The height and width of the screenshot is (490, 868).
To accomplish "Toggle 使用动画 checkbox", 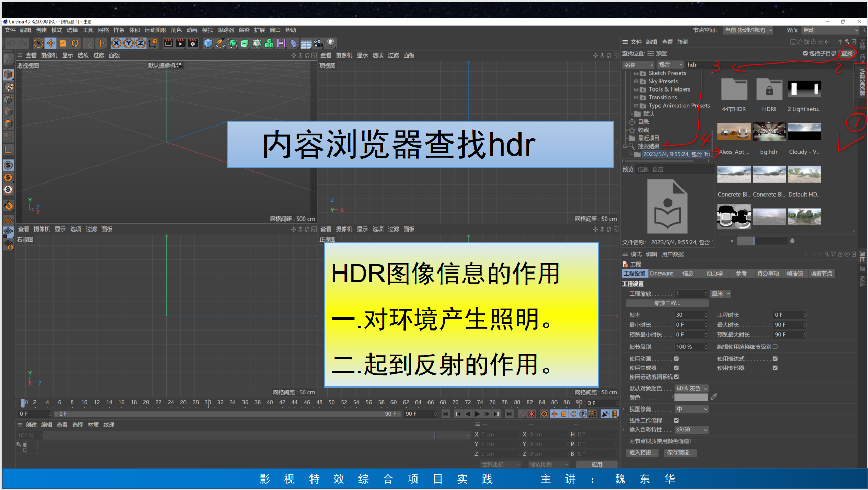I will pos(676,359).
